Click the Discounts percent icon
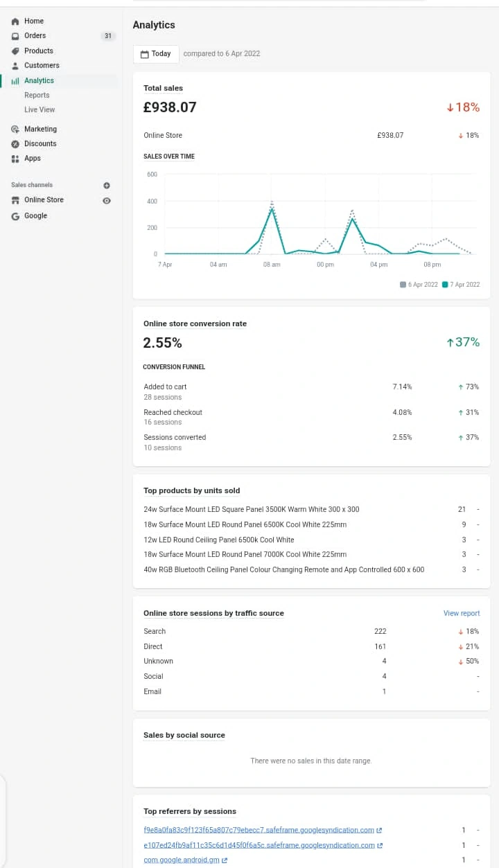The height and width of the screenshot is (868, 499). pos(15,144)
